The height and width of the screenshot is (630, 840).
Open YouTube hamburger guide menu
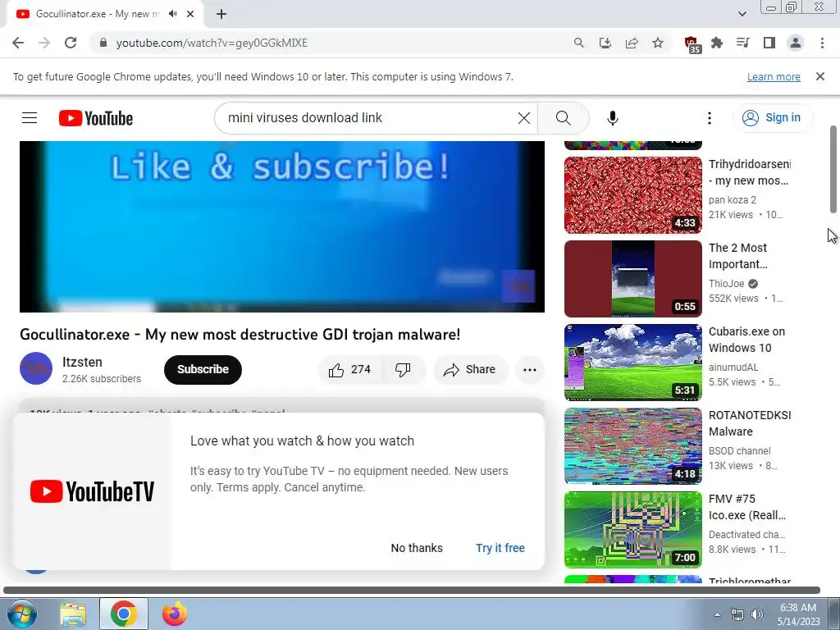click(x=30, y=118)
